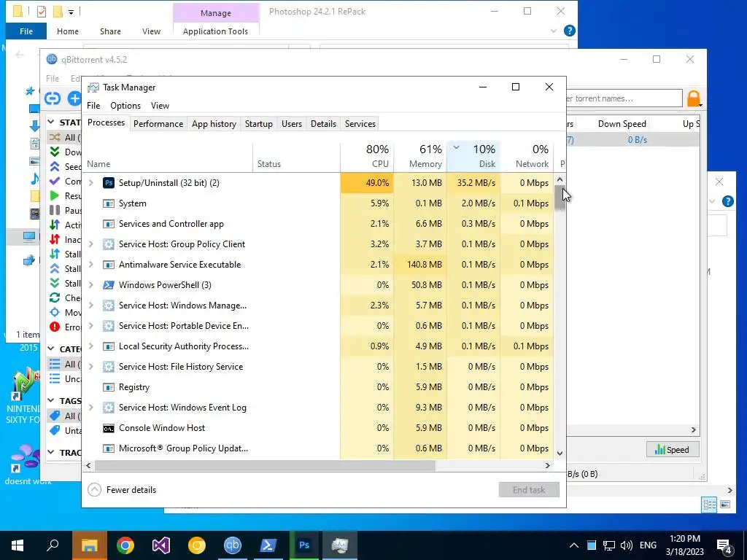Viewport: 747px width, 560px height.
Task: Open Google Chrome from the taskbar
Action: (125, 545)
